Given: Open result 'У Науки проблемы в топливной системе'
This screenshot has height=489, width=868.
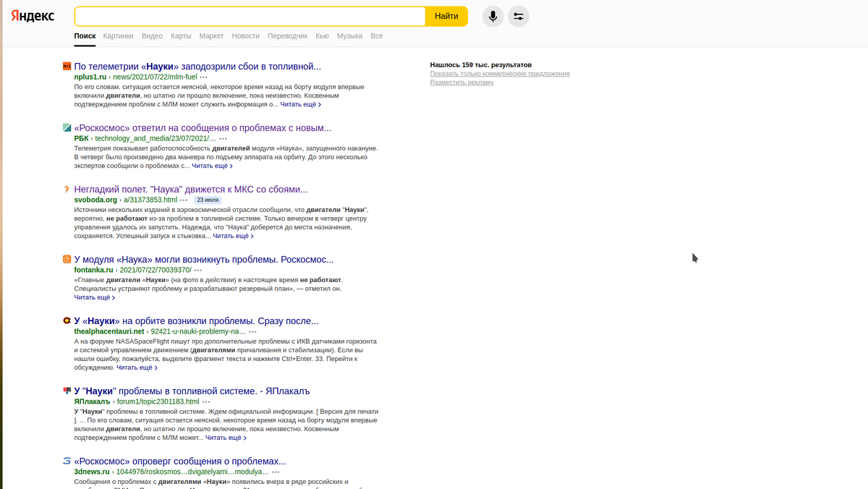Looking at the screenshot, I should (192, 391).
